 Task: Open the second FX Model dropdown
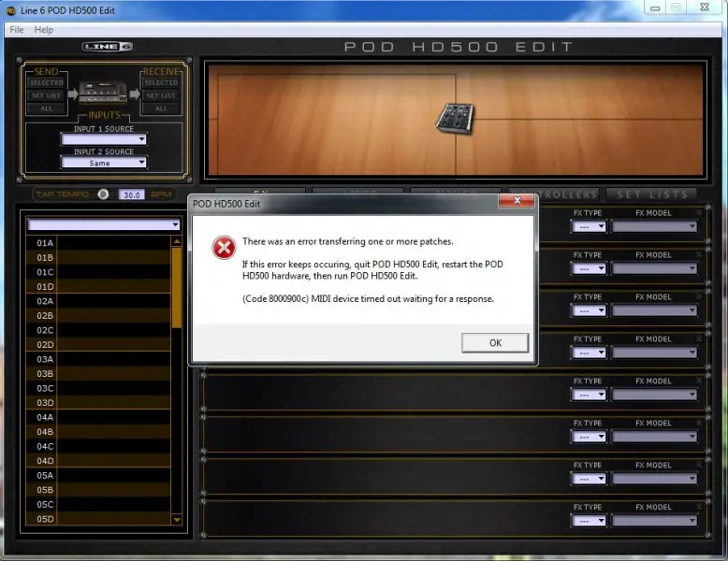[x=654, y=268]
